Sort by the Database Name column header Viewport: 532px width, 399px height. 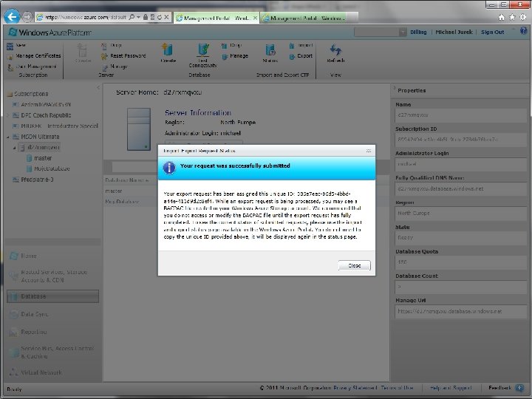click(127, 180)
